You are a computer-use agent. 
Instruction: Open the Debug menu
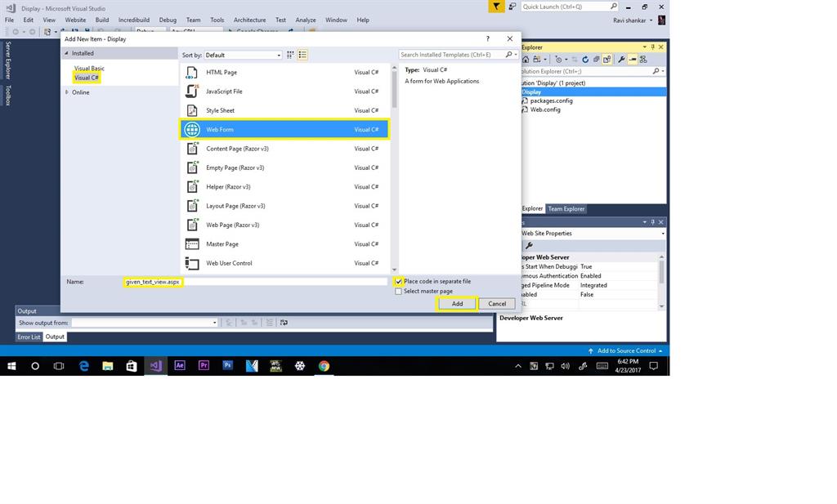click(168, 20)
